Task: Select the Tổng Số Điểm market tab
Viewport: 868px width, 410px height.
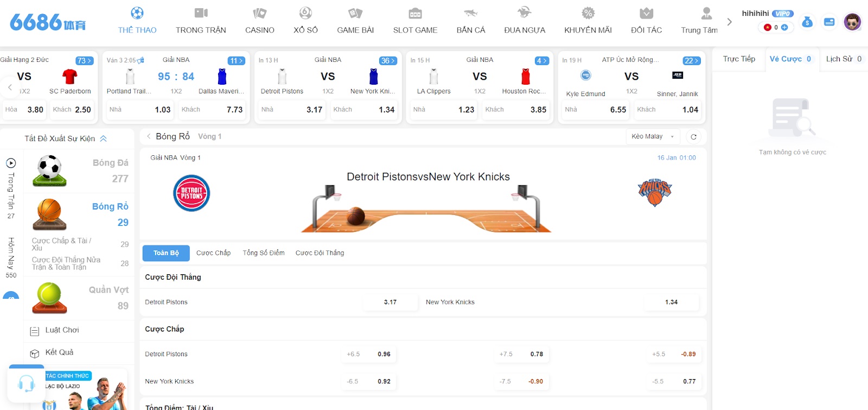Action: pos(263,253)
